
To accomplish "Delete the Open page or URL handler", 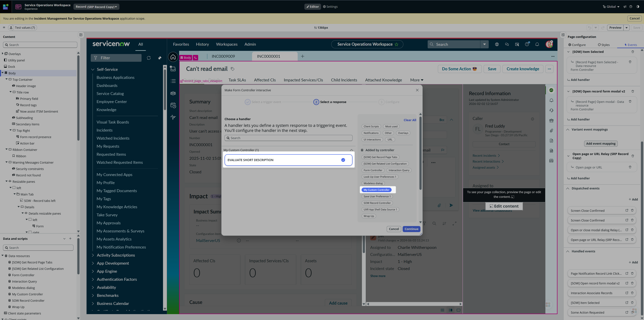I will coord(630,167).
